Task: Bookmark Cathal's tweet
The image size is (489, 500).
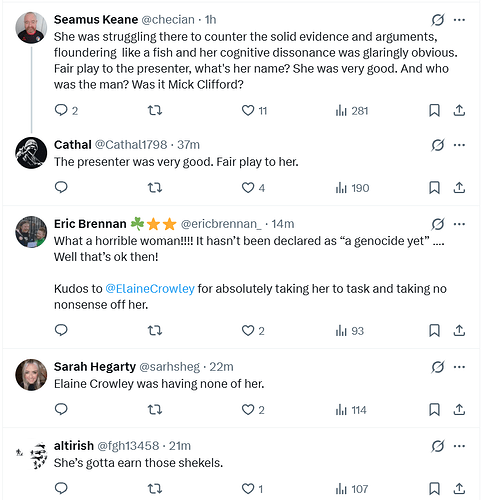Action: [x=434, y=188]
